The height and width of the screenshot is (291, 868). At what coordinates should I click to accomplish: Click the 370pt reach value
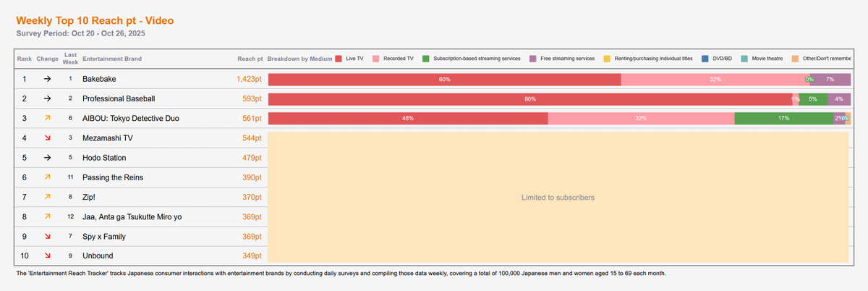(x=252, y=197)
